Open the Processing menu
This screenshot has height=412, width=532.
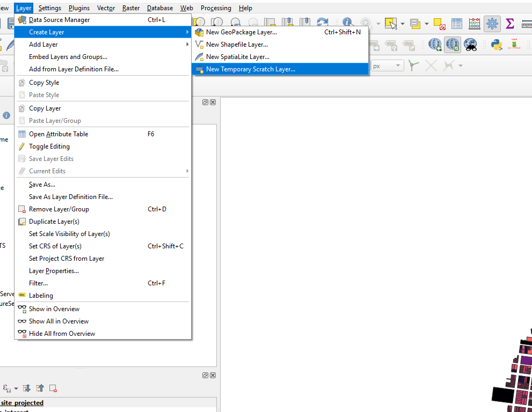pos(216,8)
